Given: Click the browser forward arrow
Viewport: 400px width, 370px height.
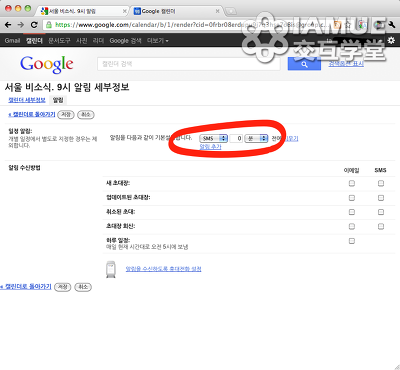Looking at the screenshot, I should [21, 25].
